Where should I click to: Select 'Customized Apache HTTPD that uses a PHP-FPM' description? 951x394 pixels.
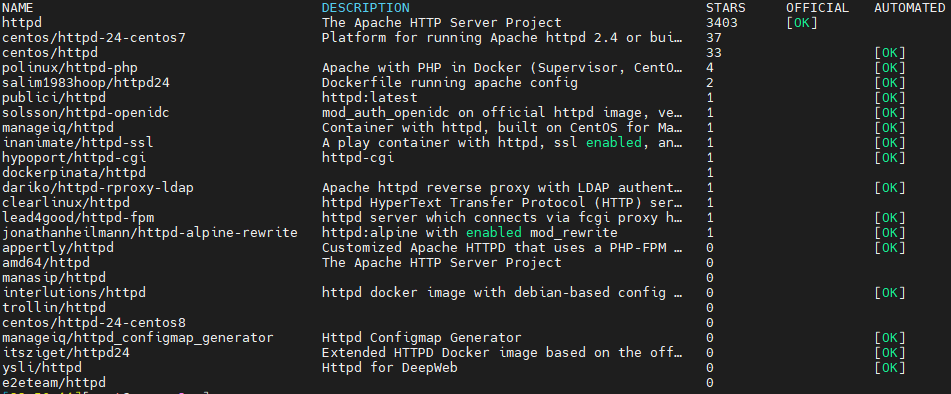(x=502, y=248)
